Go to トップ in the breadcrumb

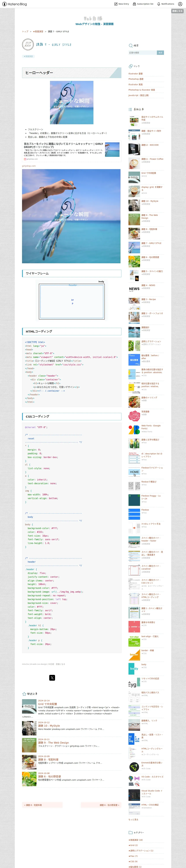point(25,32)
